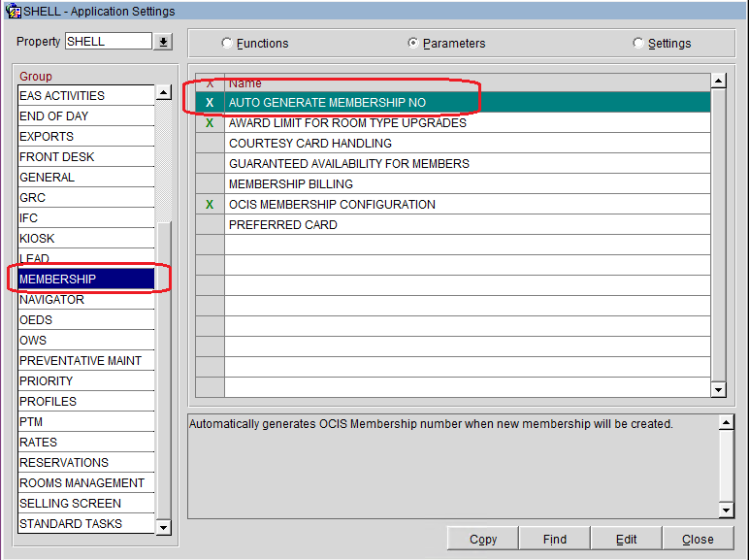Click the description box scroll up arrow
749x560 pixels.
pyautogui.click(x=726, y=423)
